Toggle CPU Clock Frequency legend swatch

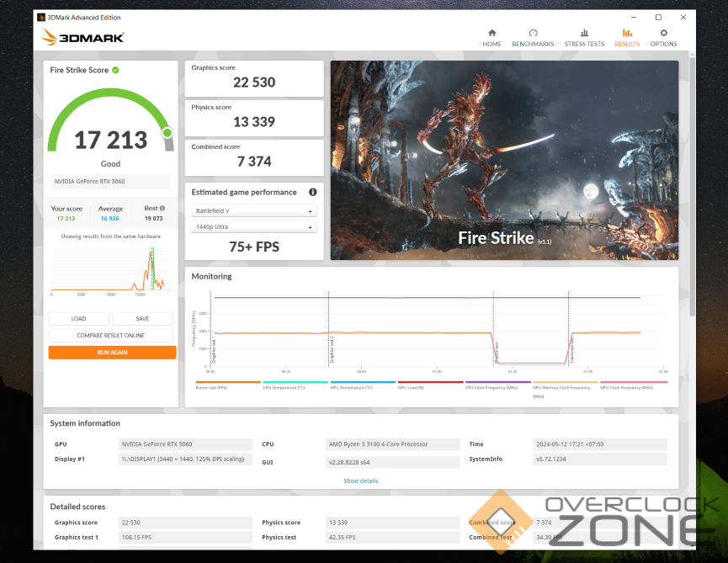[497, 382]
